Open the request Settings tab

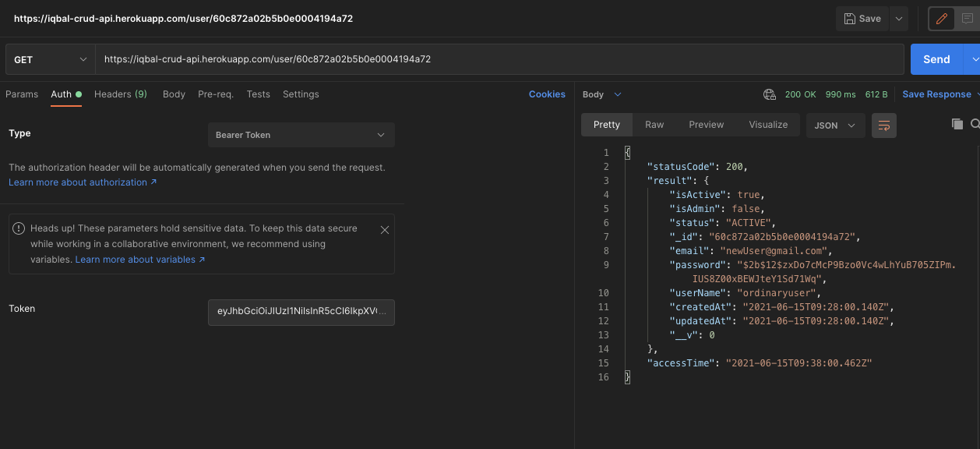click(301, 94)
